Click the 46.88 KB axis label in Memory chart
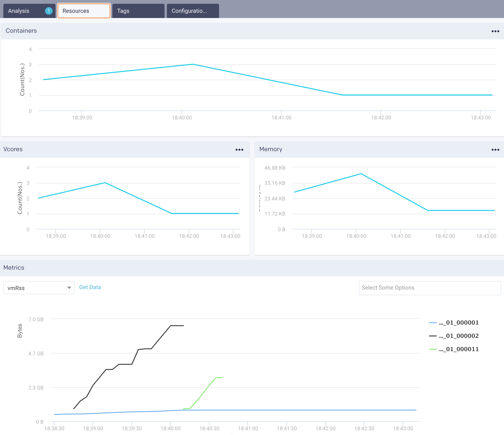 pyautogui.click(x=275, y=168)
